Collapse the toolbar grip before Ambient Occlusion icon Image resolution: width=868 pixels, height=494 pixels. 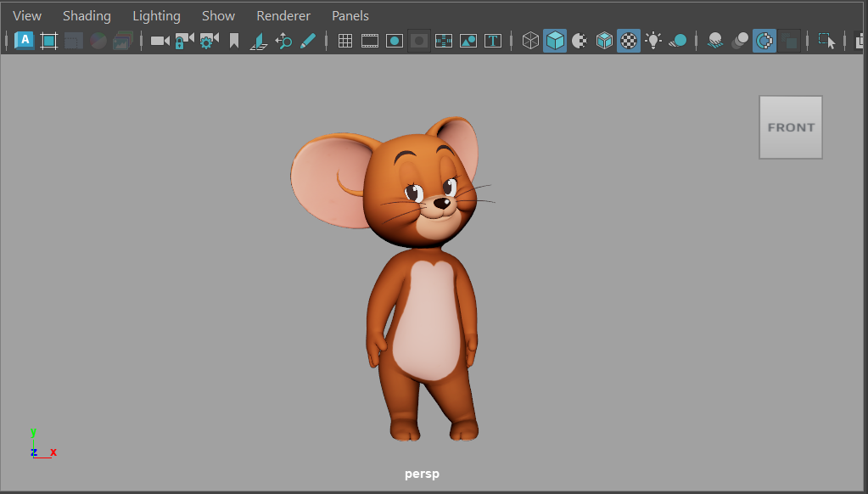(x=697, y=41)
